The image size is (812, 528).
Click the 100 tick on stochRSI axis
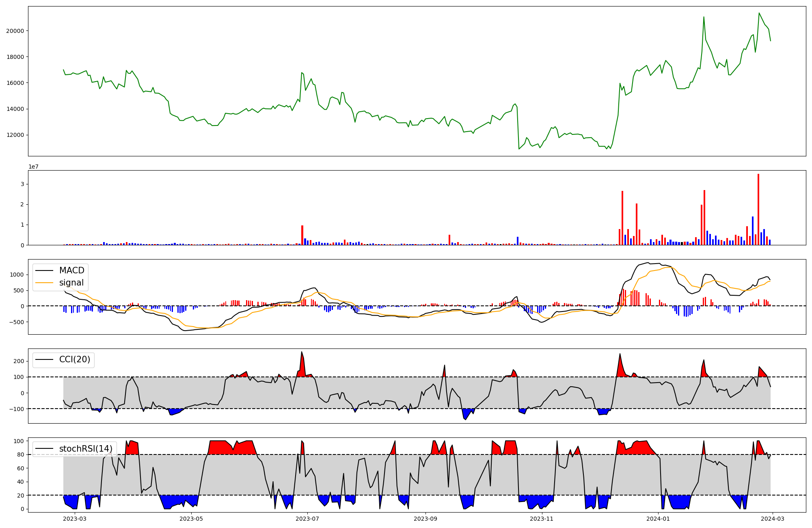point(19,441)
